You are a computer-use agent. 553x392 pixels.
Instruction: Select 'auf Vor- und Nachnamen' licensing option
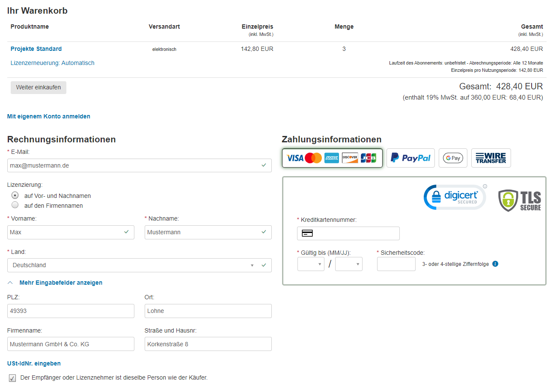(x=15, y=195)
